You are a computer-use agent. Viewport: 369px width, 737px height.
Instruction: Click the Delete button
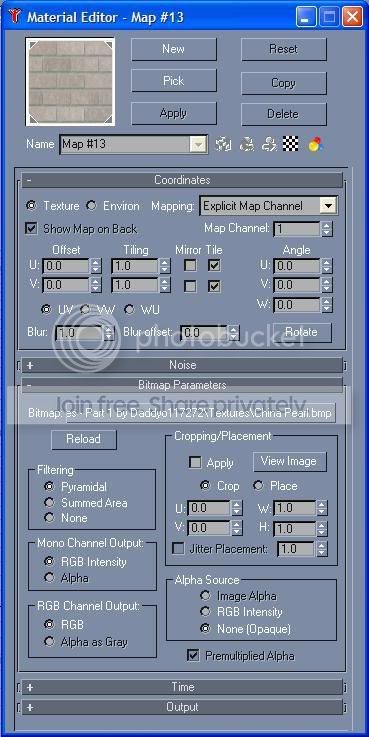tap(283, 114)
